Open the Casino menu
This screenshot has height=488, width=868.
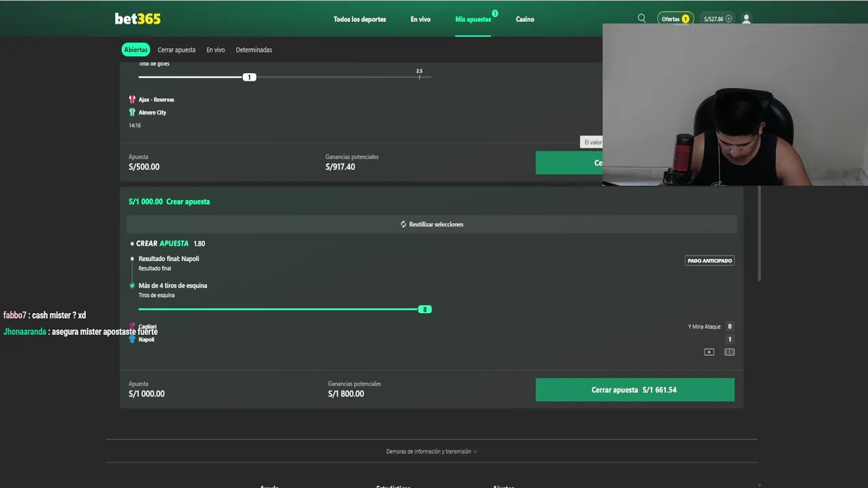click(x=525, y=19)
